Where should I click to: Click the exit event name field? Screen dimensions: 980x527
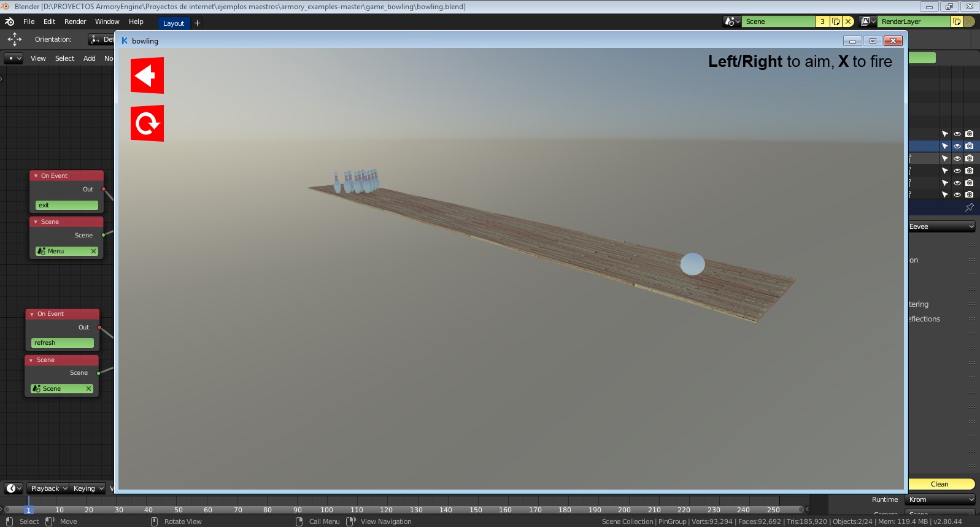tap(67, 205)
